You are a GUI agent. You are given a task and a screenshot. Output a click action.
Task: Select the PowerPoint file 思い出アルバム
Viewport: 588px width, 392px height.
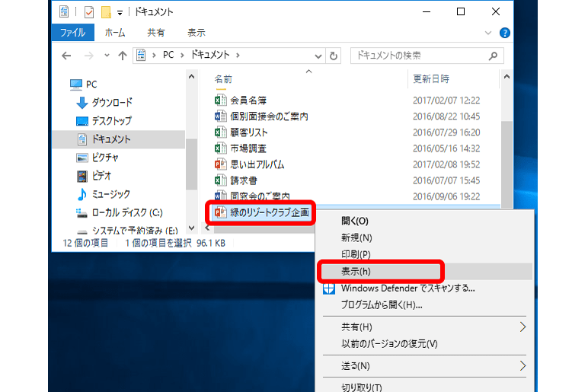(x=249, y=164)
